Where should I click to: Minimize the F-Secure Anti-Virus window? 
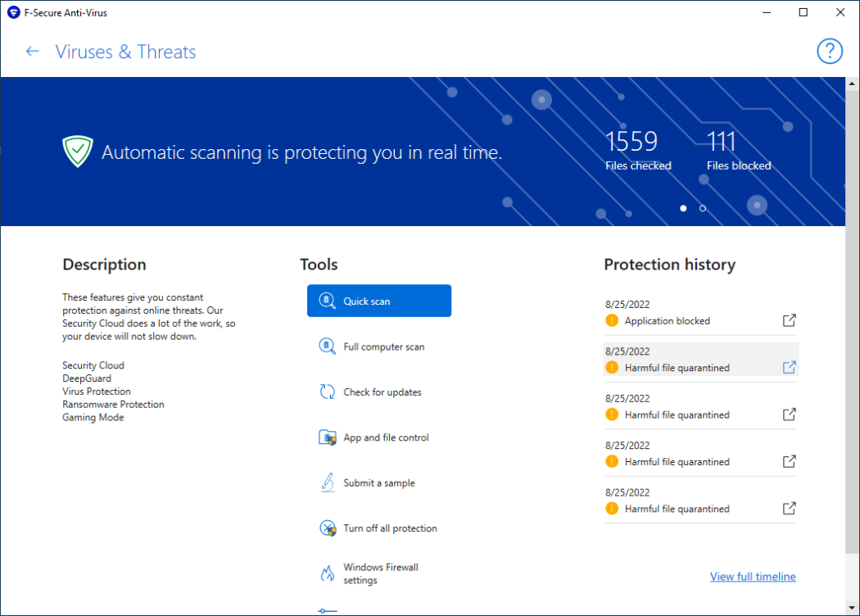tap(767, 12)
